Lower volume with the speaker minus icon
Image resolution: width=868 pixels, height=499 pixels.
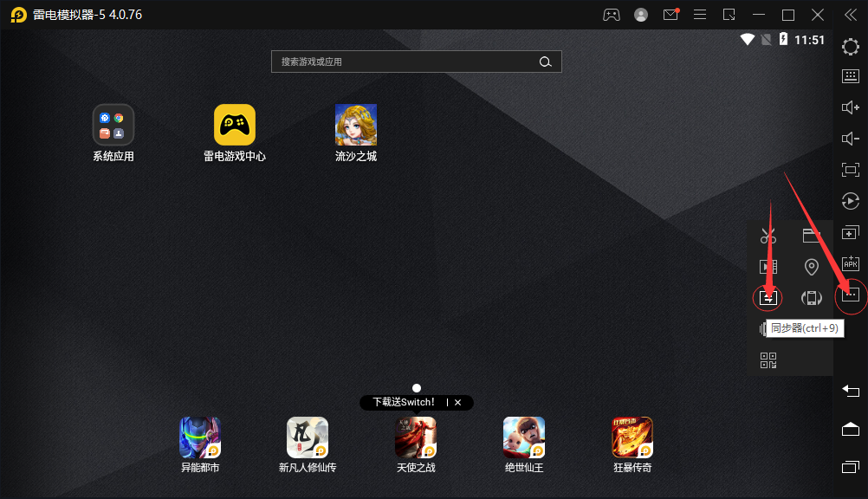(x=851, y=139)
